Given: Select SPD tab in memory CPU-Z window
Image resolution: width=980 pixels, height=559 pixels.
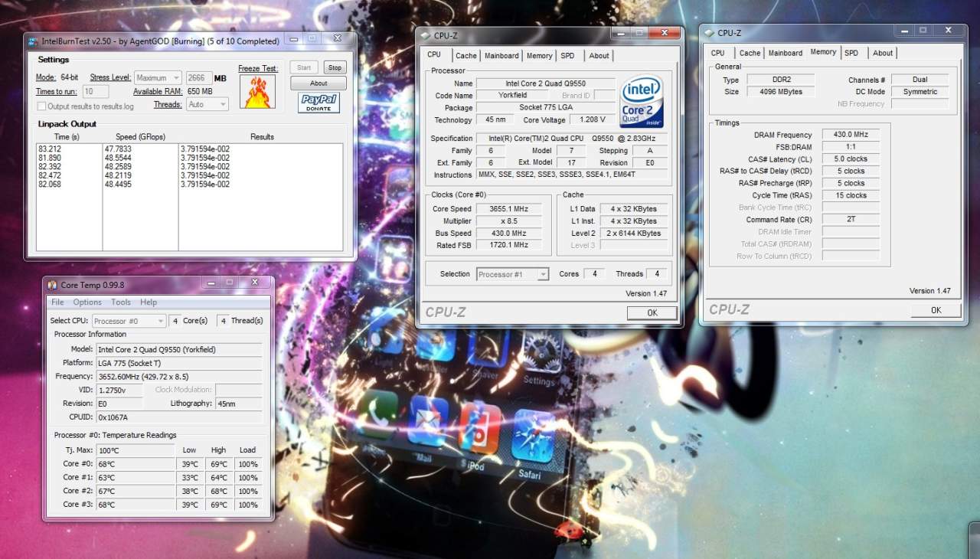Looking at the screenshot, I should tap(851, 54).
